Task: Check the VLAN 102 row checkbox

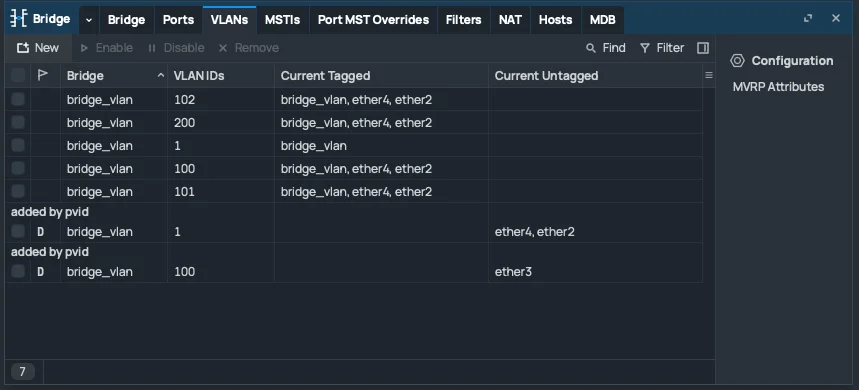Action: click(18, 99)
